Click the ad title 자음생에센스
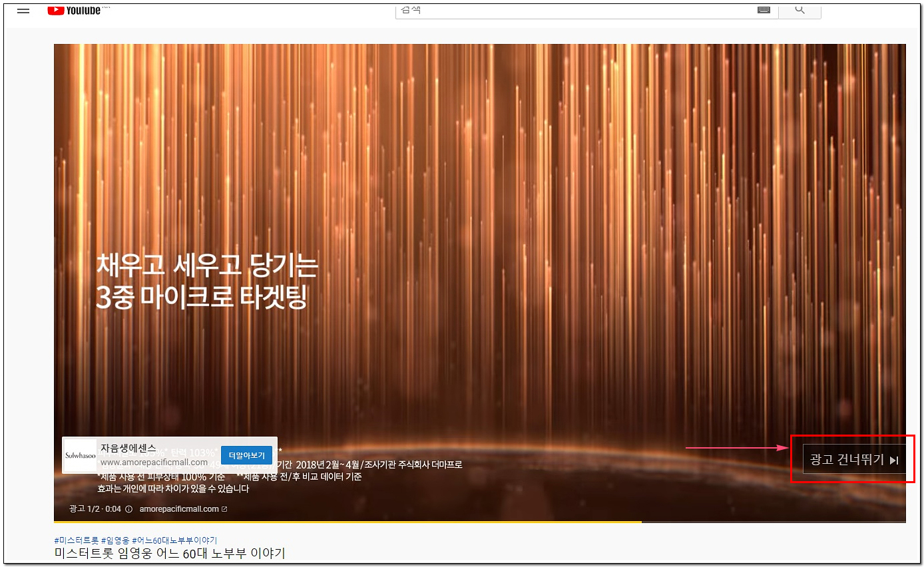The width and height of the screenshot is (924, 567). pyautogui.click(x=128, y=449)
